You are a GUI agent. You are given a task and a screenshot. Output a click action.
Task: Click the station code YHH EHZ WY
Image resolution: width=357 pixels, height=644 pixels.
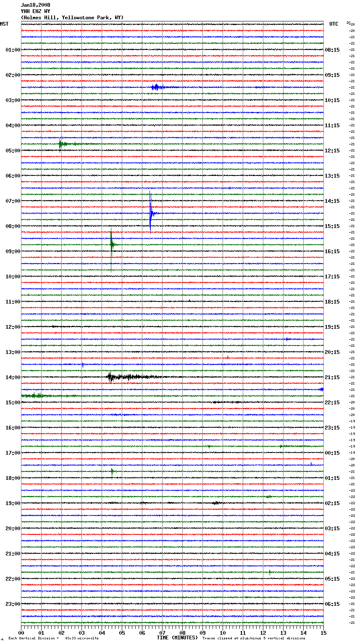click(x=36, y=11)
